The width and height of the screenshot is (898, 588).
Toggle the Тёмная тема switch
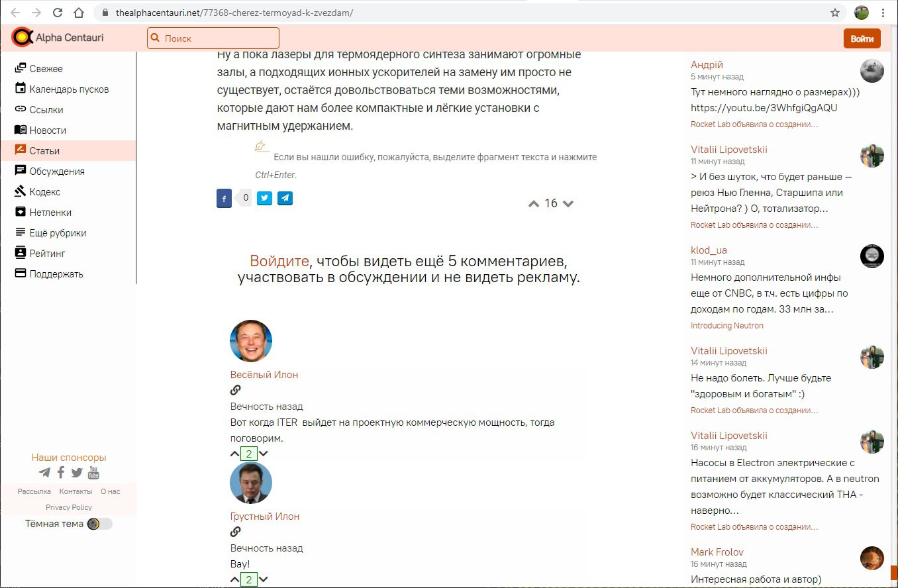click(x=99, y=524)
